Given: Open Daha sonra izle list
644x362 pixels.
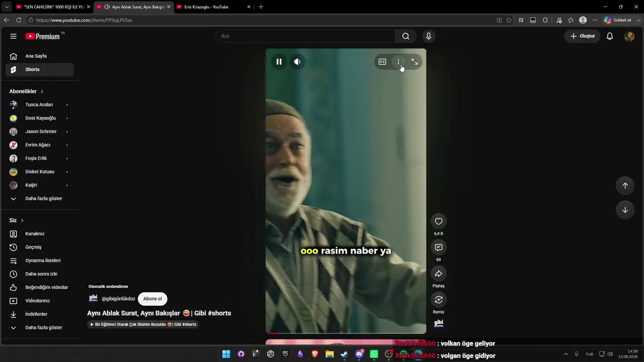Looking at the screenshot, I should 40,274.
